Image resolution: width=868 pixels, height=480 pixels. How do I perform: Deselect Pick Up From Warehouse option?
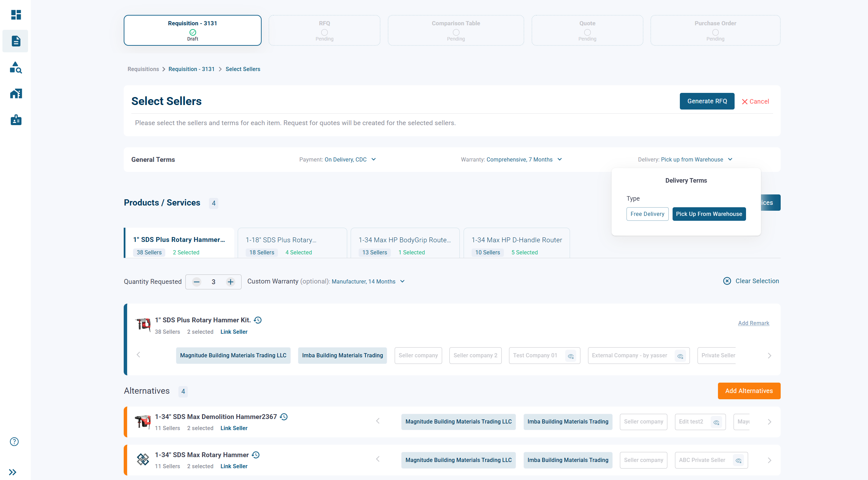pyautogui.click(x=709, y=214)
